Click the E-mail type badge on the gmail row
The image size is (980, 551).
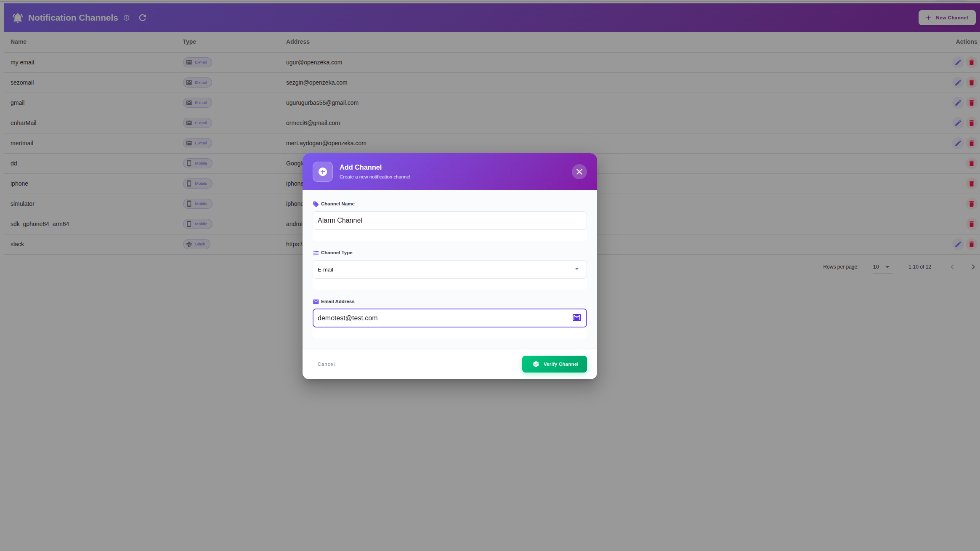coord(197,102)
